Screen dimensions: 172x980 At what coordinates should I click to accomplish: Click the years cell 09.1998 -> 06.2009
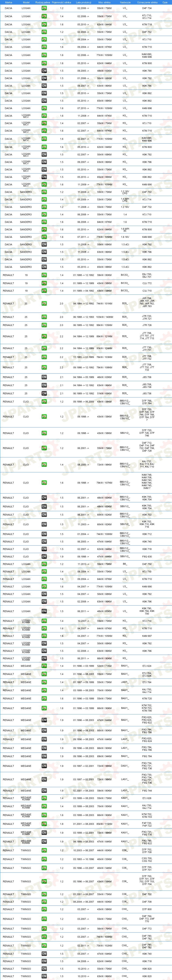click(84, 401)
